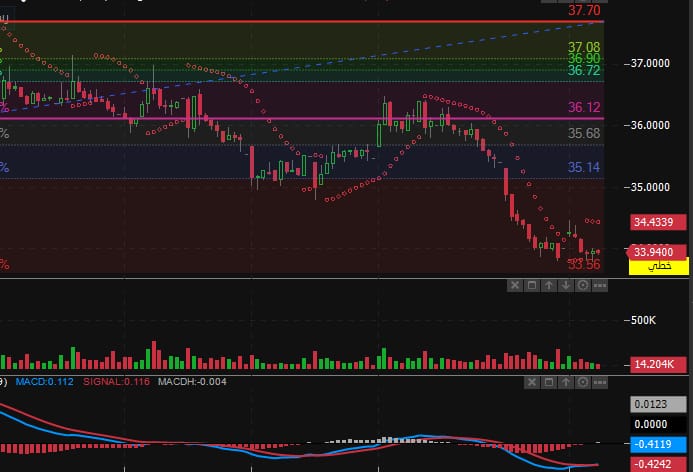Click the 37.70 red resistance line label
Viewport: 693px width, 472px height.
click(x=584, y=11)
